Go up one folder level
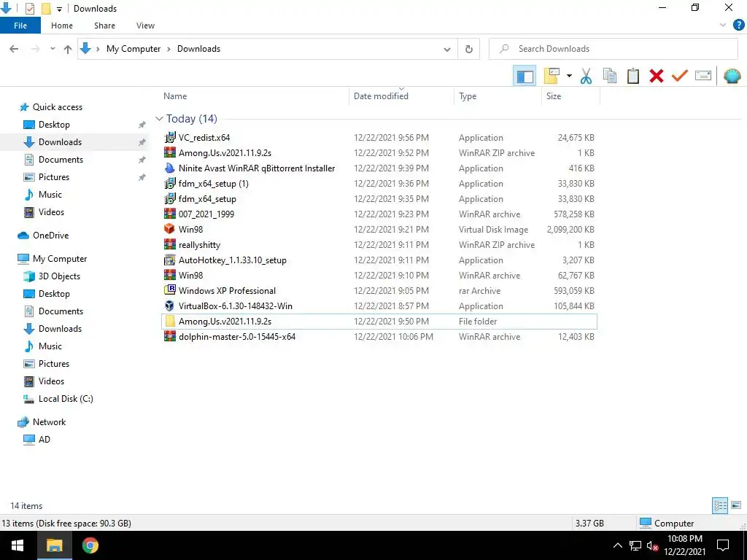 click(68, 49)
